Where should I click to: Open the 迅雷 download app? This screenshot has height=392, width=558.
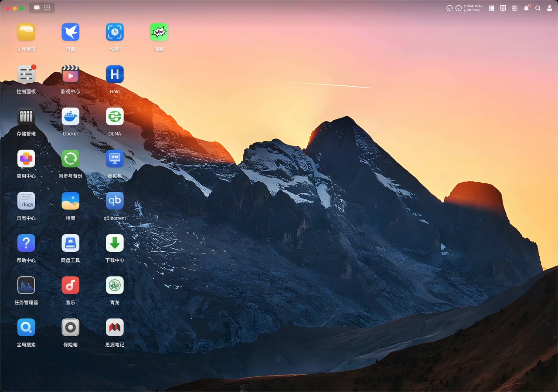(x=70, y=32)
